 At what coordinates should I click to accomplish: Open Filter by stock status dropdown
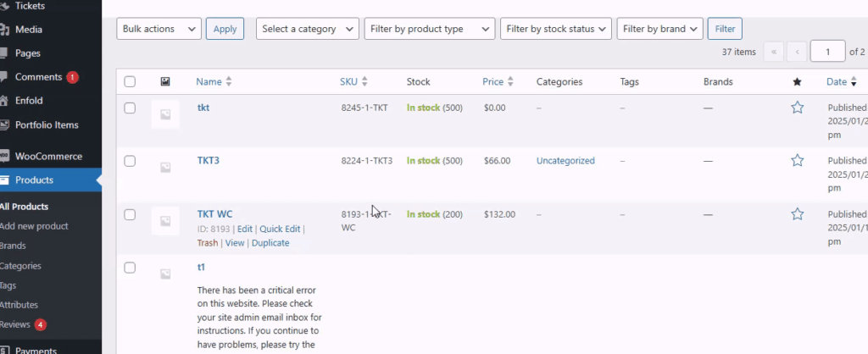pyautogui.click(x=555, y=29)
